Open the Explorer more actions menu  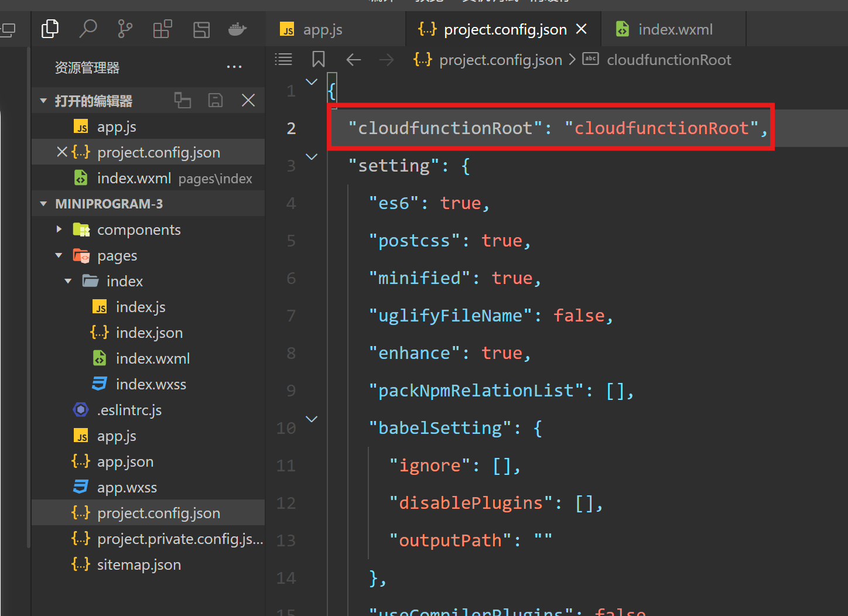point(234,67)
